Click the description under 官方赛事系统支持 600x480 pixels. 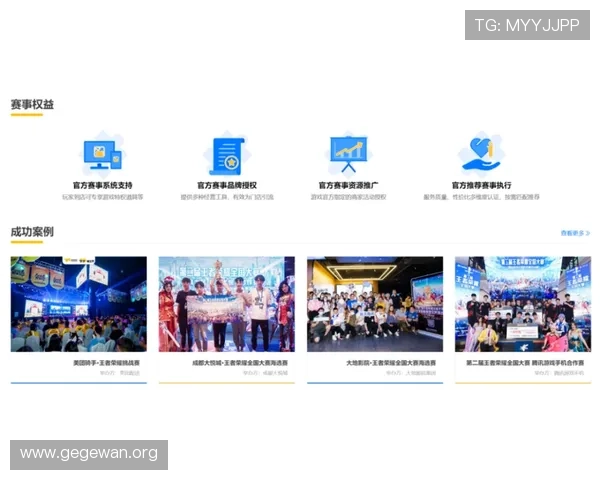point(103,197)
